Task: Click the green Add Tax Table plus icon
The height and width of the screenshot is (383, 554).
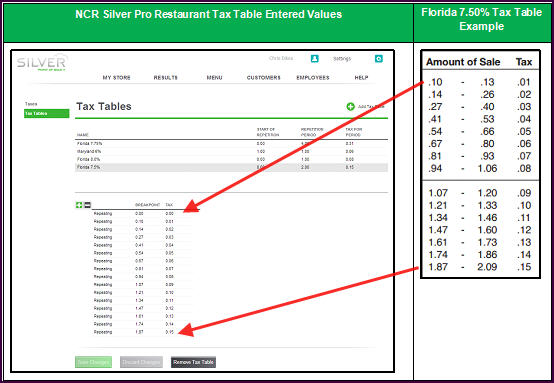Action: pos(350,106)
